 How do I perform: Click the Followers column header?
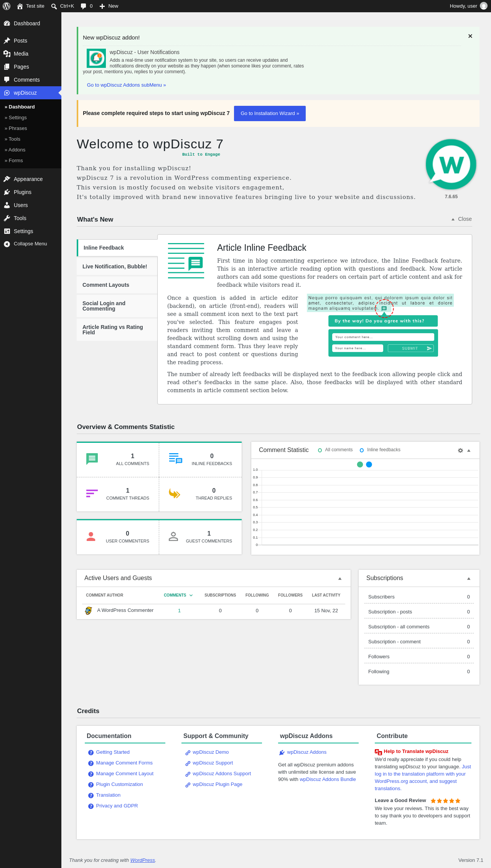coord(290,595)
